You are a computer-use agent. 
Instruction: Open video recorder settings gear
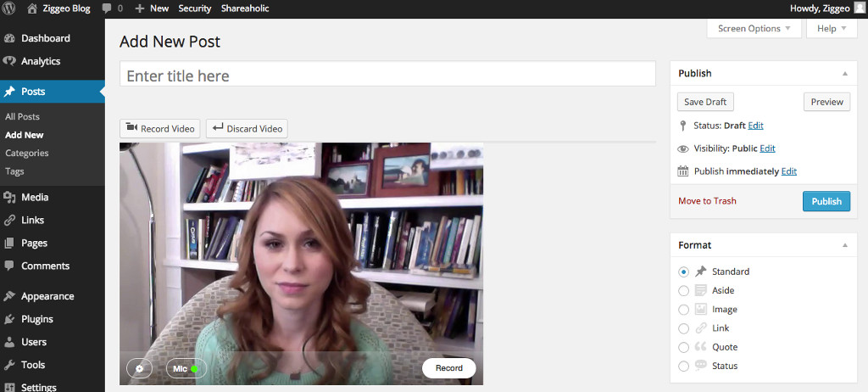tap(140, 369)
